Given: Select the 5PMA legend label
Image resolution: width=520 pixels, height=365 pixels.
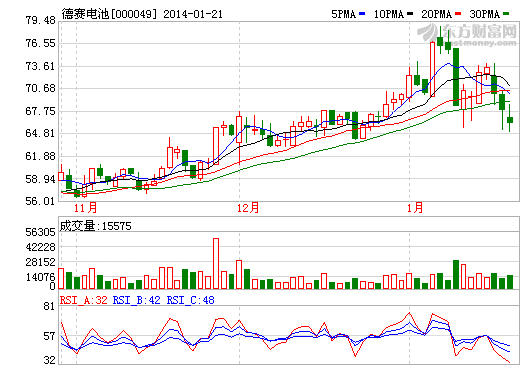Looking at the screenshot, I should [344, 14].
